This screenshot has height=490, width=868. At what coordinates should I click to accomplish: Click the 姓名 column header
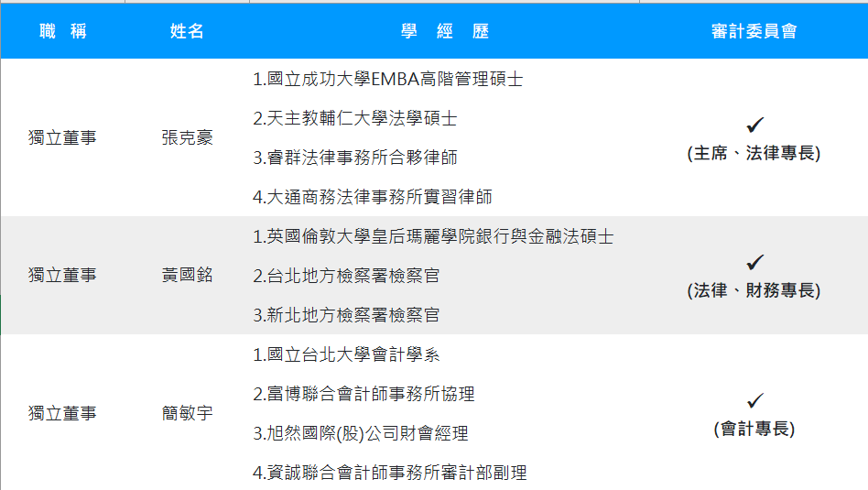click(187, 31)
